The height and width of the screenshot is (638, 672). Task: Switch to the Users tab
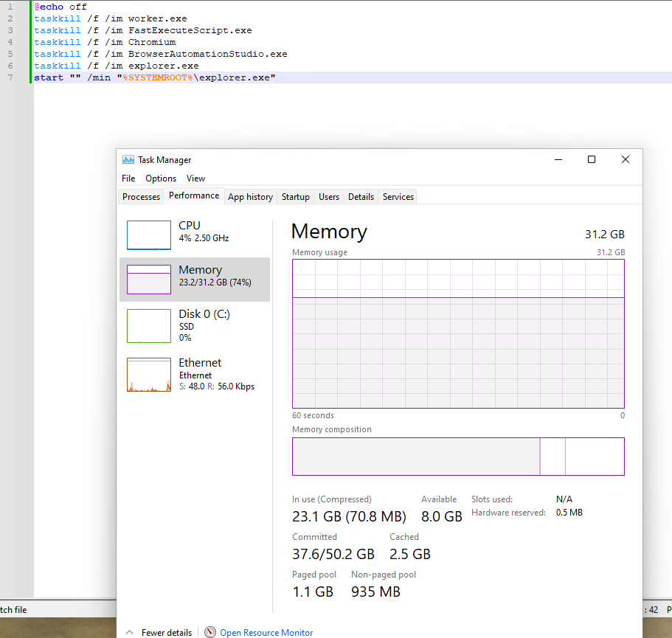329,197
